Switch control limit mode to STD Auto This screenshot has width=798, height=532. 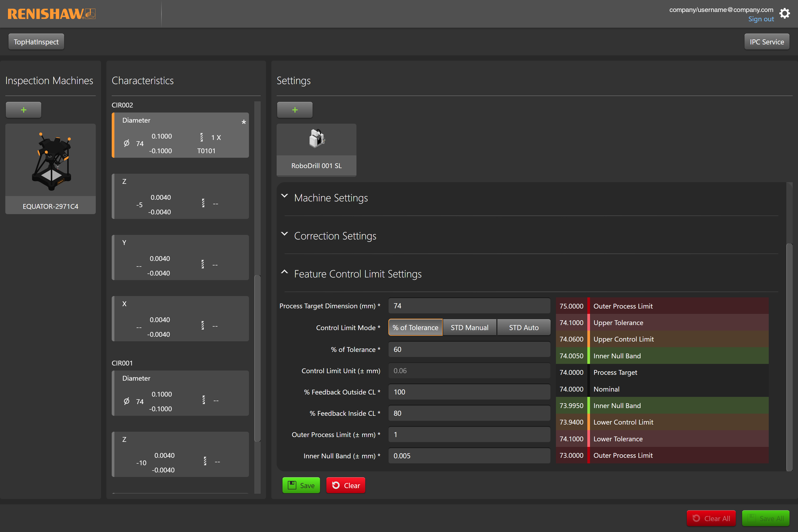523,327
